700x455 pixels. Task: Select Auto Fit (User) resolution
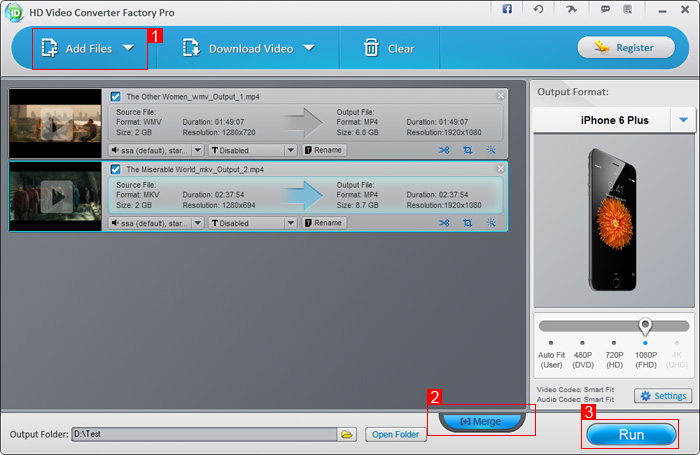point(551,355)
